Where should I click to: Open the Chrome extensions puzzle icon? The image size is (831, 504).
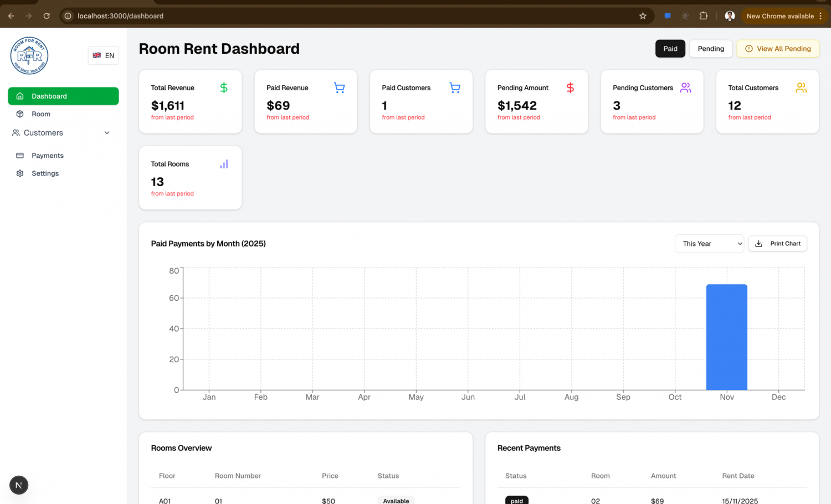[x=704, y=16]
